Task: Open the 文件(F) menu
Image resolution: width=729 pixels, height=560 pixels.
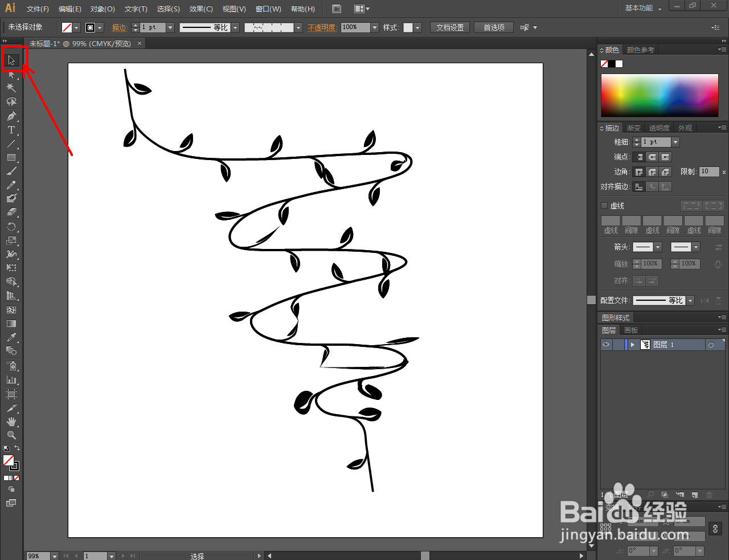Action: (38, 9)
